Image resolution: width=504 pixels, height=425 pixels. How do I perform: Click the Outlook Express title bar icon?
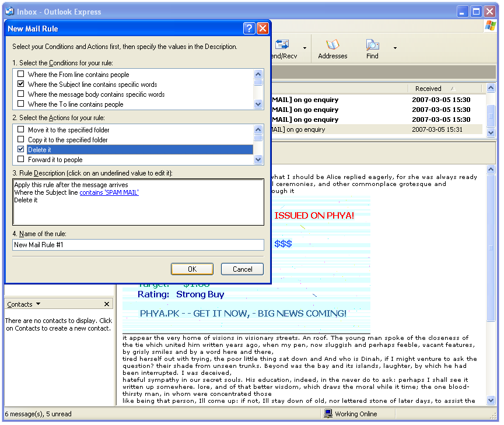coord(10,12)
